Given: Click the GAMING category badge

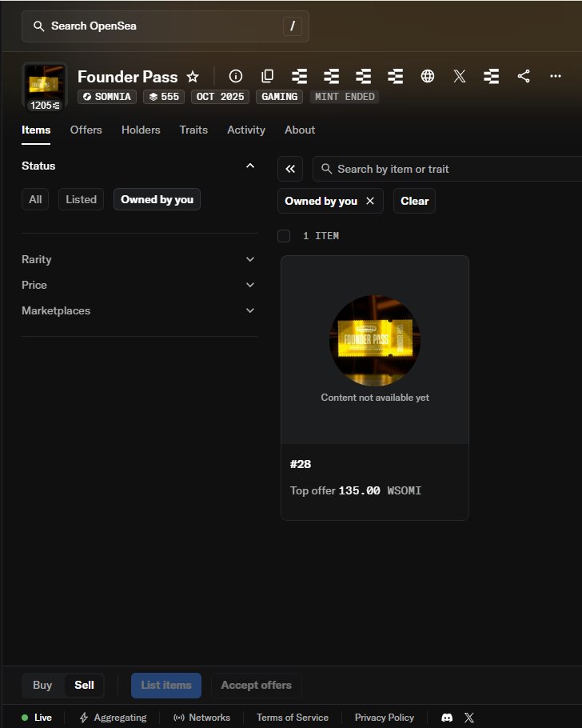Looking at the screenshot, I should click(279, 97).
